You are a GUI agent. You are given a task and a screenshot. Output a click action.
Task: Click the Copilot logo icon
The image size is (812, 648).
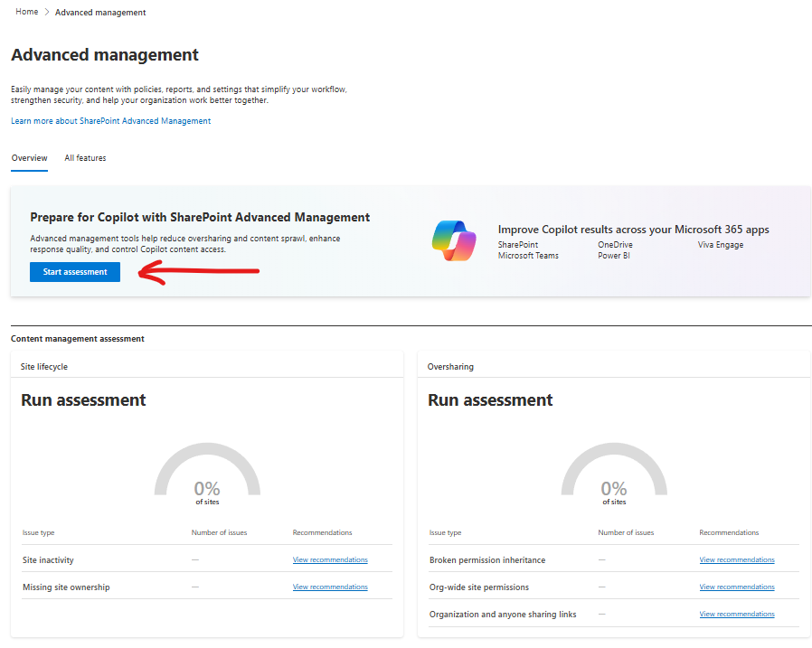coord(454,242)
